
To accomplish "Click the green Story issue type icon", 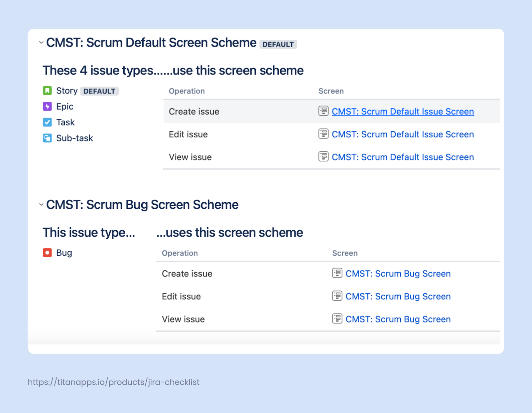I will (47, 91).
